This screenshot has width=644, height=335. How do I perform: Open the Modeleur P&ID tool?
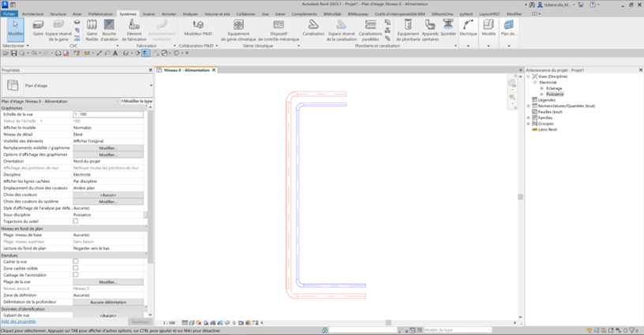197,28
